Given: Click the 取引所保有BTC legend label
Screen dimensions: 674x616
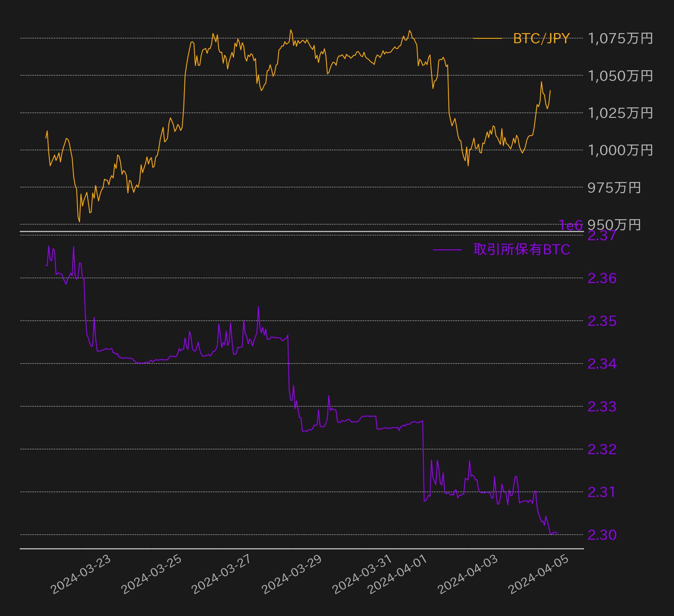Looking at the screenshot, I should (521, 249).
